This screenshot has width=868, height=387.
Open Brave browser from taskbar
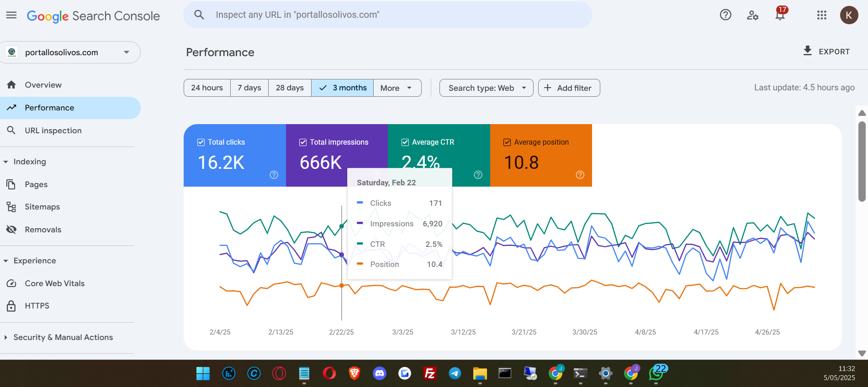pos(355,374)
